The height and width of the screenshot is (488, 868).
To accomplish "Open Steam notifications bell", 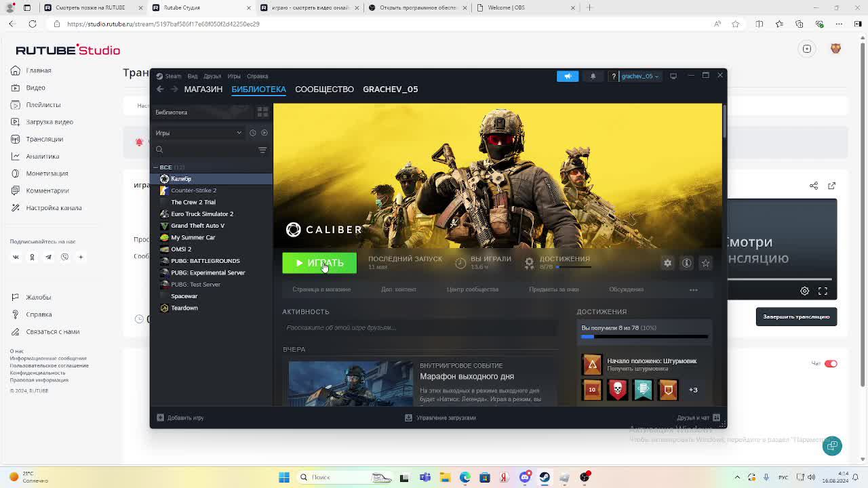I will click(593, 76).
